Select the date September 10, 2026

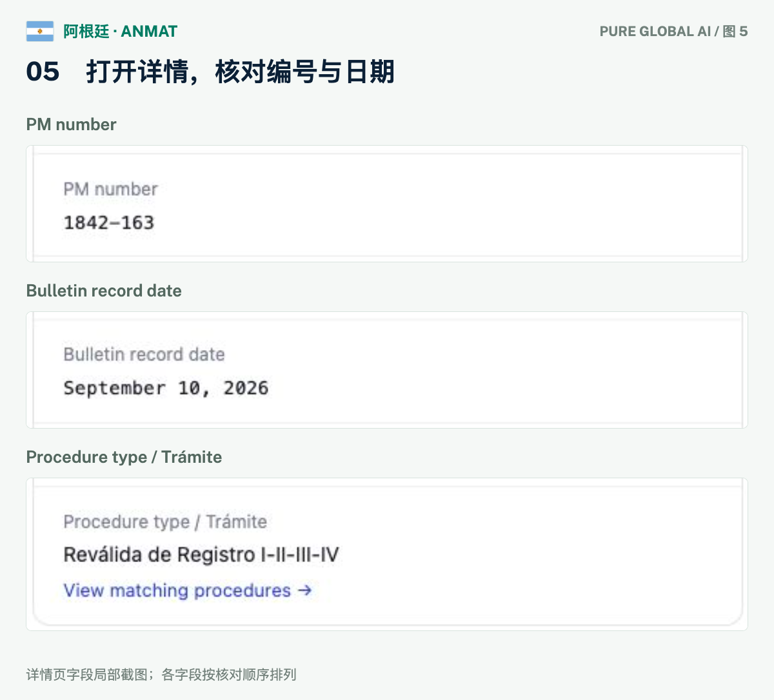point(166,388)
